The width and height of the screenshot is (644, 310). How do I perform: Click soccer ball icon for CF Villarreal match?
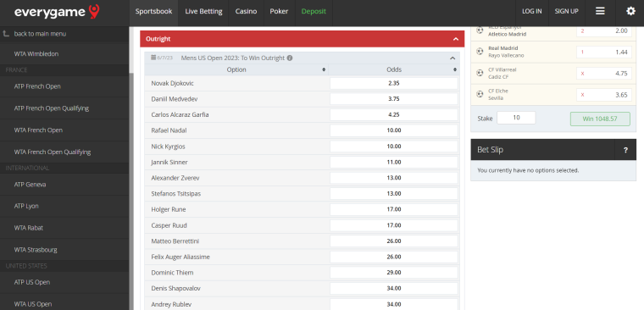[480, 73]
